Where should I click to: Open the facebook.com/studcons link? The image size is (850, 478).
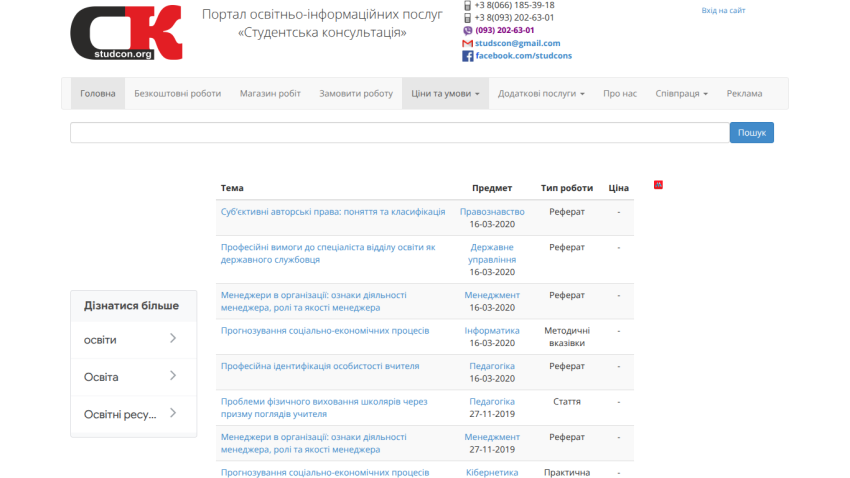[524, 56]
